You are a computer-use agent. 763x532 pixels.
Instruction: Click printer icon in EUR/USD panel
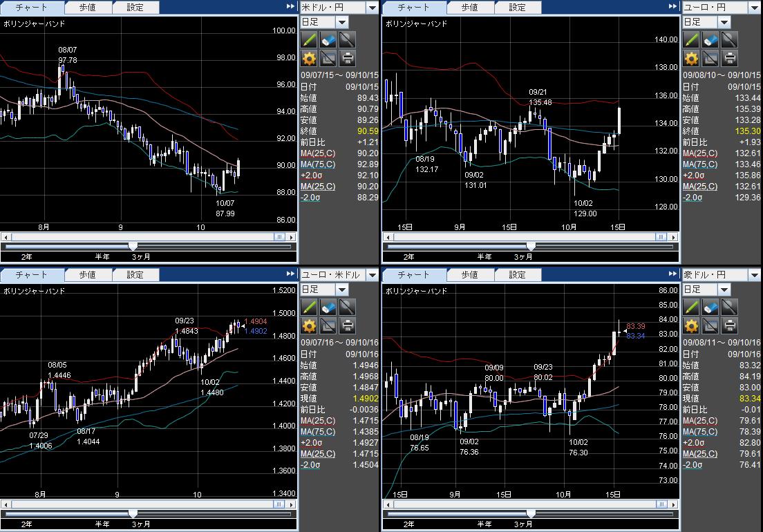pos(348,326)
